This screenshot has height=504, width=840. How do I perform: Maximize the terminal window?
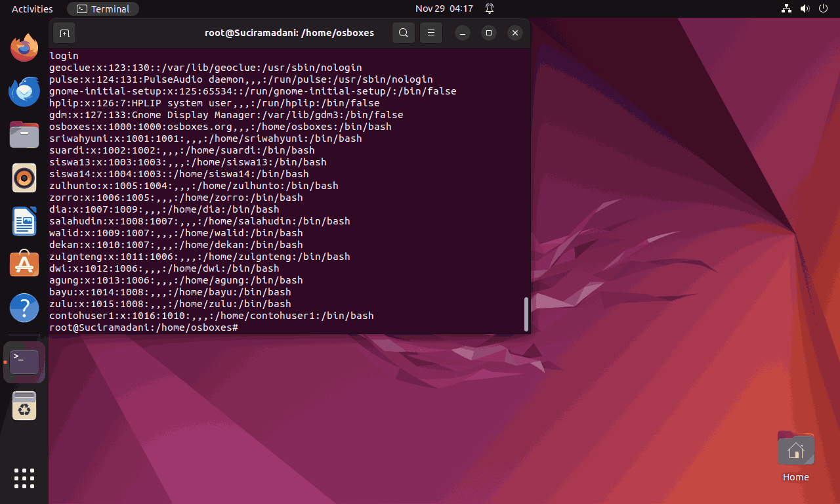point(488,33)
